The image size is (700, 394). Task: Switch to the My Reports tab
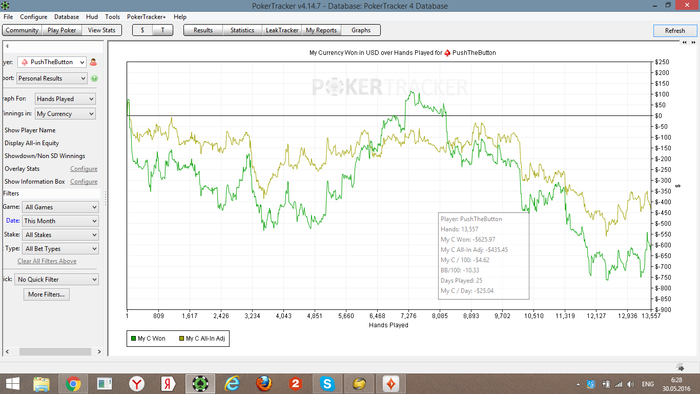tap(321, 30)
